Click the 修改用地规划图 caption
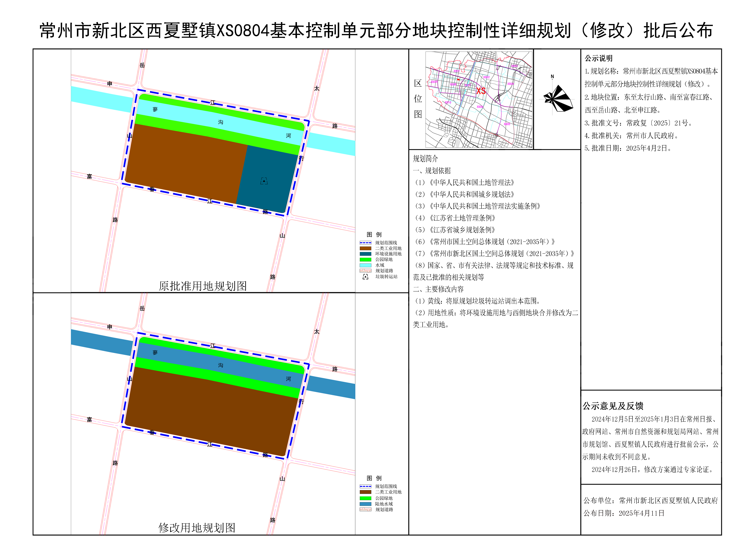Viewport: 756px width, 560px height. pyautogui.click(x=197, y=528)
